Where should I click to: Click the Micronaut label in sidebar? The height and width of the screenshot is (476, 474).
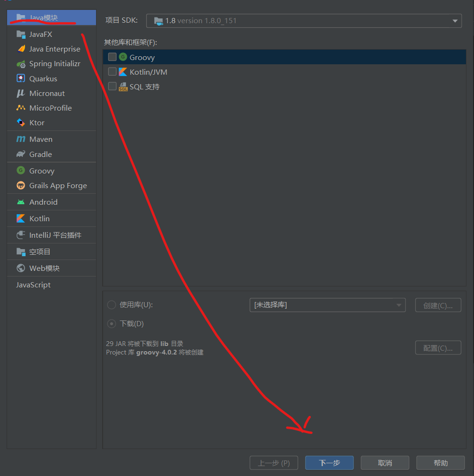[x=47, y=93]
